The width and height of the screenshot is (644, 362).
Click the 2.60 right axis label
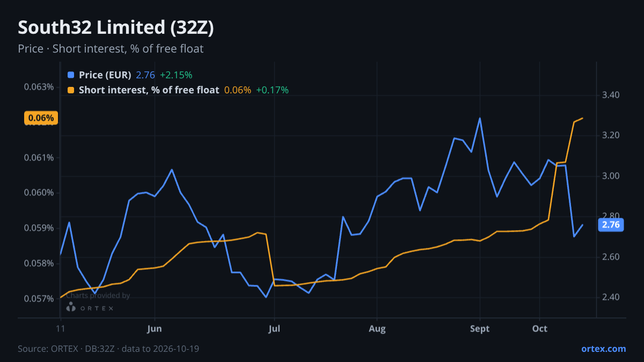(611, 257)
